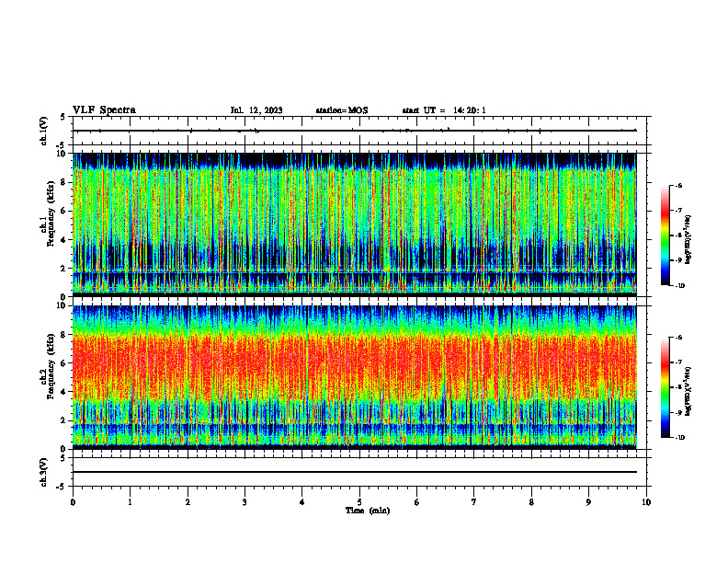The width and height of the screenshot is (728, 563).
Task: Click time axis tick label "9"
Action: [588, 502]
